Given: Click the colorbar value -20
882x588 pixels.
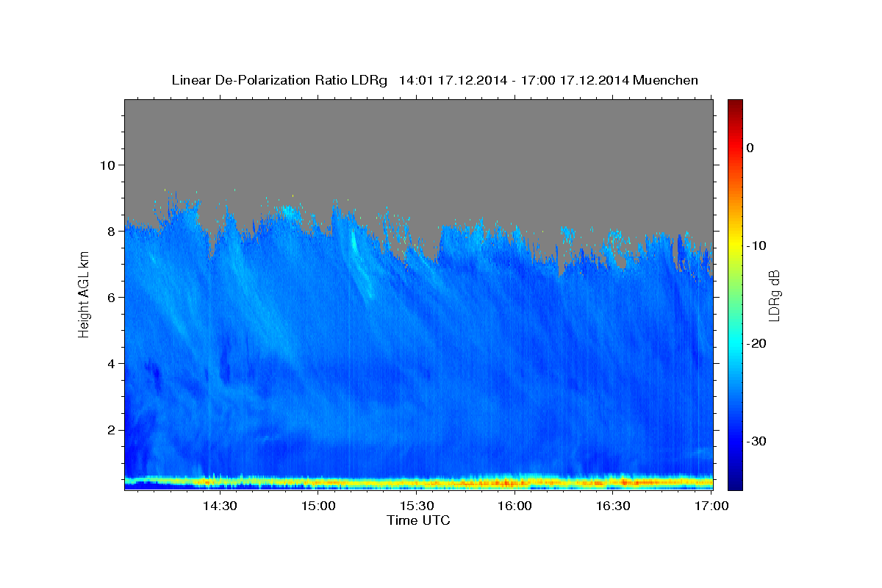Looking at the screenshot, I should tap(756, 343).
